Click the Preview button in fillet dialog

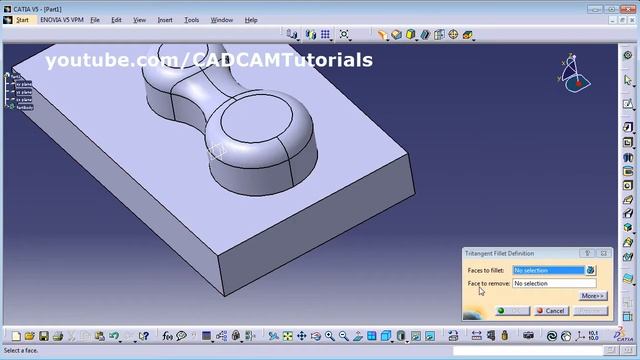590,311
